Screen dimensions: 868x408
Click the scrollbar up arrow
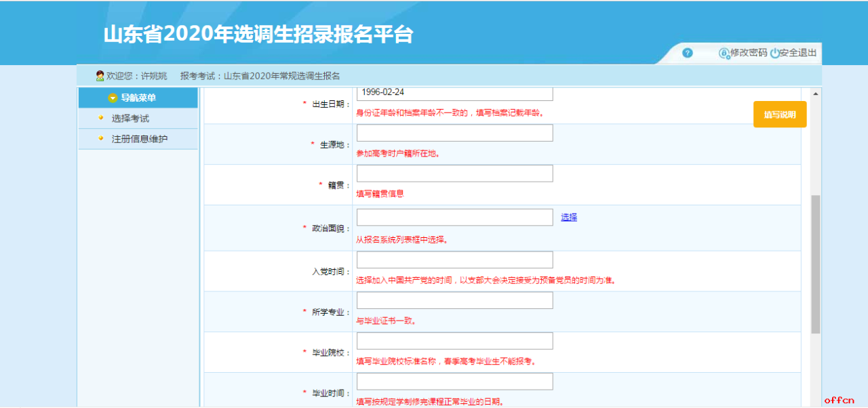815,93
